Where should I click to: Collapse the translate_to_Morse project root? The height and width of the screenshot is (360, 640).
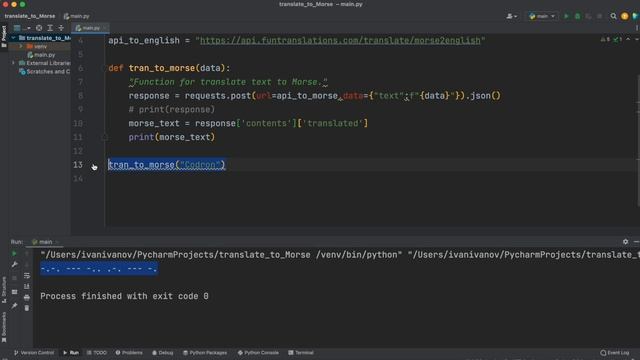(x=13, y=38)
